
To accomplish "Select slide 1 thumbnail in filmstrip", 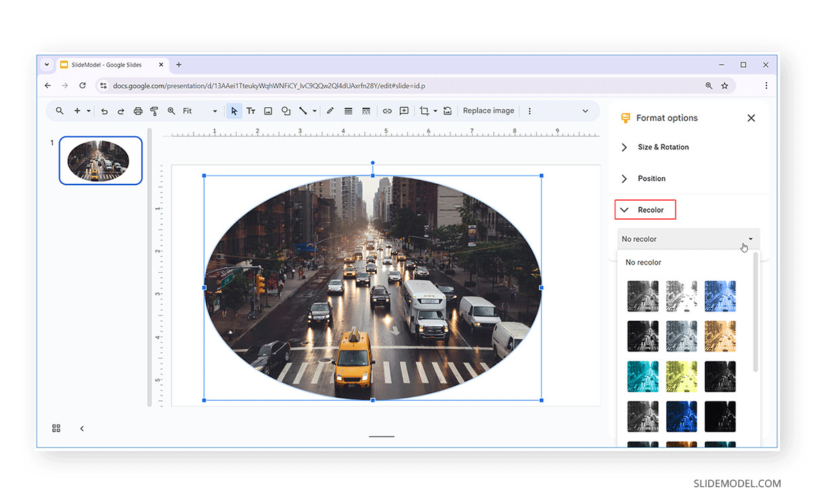I will tap(100, 161).
